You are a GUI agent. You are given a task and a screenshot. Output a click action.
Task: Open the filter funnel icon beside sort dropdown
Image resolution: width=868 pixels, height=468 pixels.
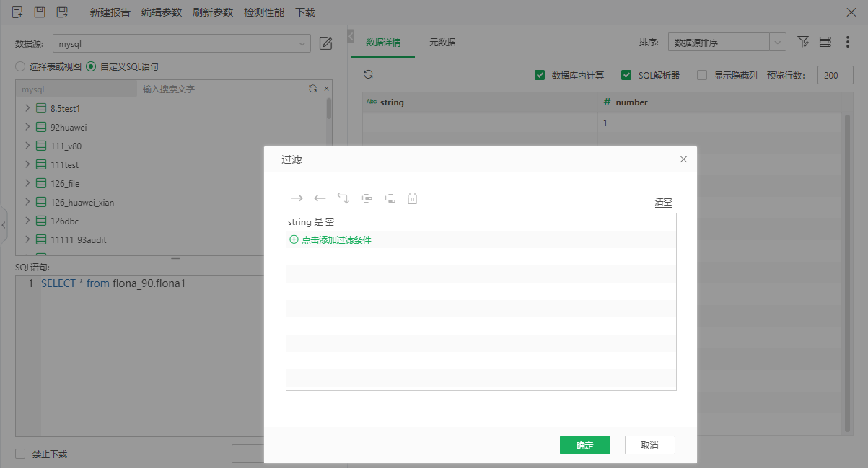803,42
